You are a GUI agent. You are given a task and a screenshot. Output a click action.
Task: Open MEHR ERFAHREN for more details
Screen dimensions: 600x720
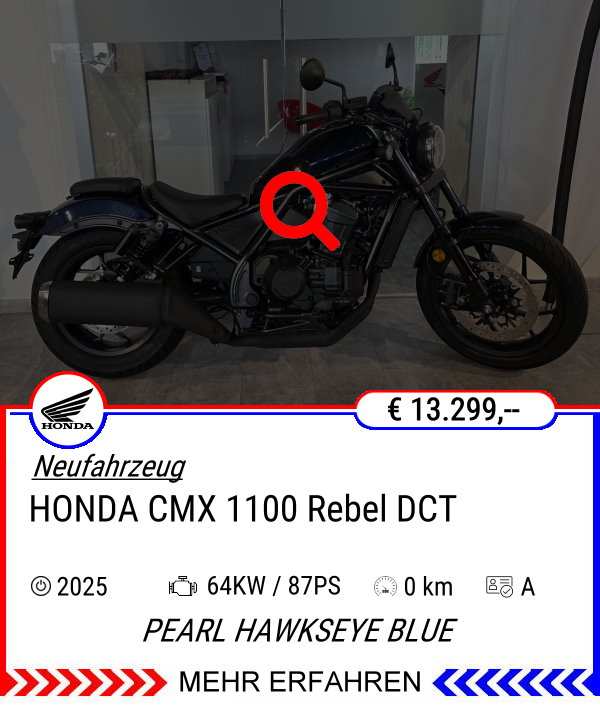click(300, 682)
